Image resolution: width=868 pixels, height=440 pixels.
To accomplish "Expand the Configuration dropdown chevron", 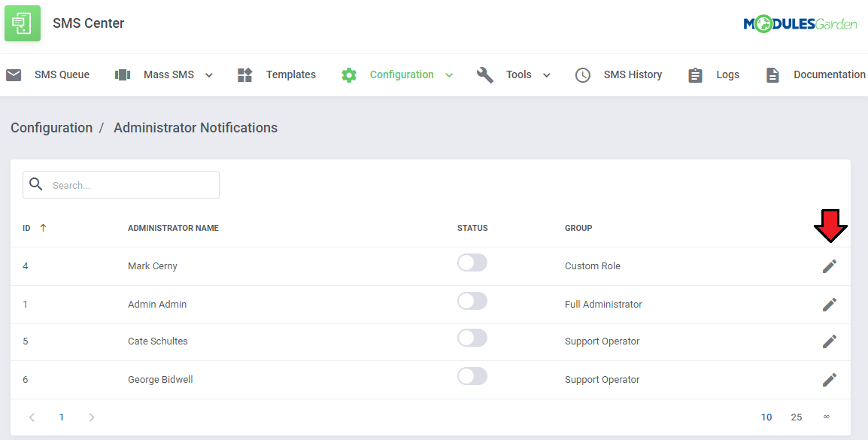I will (x=449, y=75).
